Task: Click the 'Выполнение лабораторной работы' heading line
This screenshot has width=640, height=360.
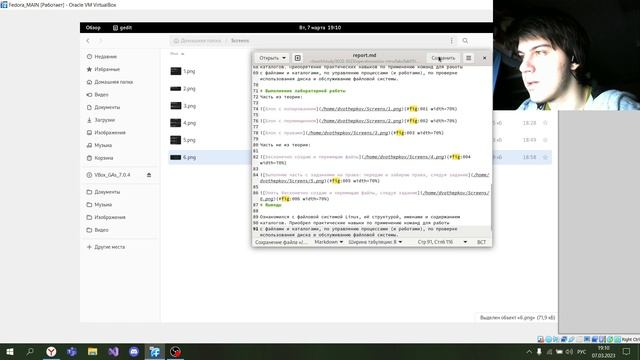Action: point(304,91)
